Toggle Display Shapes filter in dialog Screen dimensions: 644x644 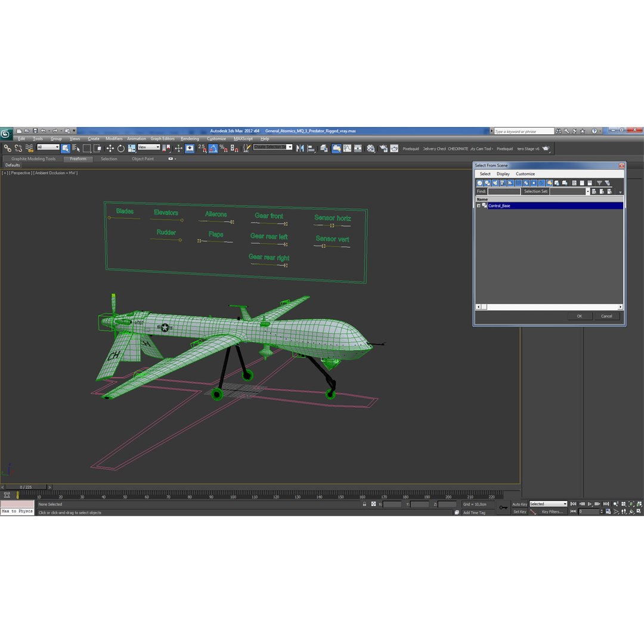click(x=488, y=183)
